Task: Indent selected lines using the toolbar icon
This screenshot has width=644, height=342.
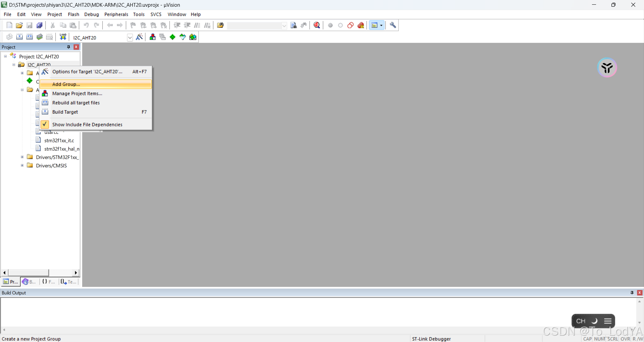Action: pyautogui.click(x=177, y=25)
